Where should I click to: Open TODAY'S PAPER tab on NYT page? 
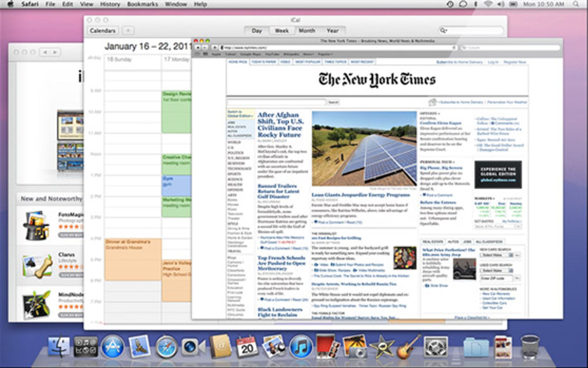pos(263,62)
